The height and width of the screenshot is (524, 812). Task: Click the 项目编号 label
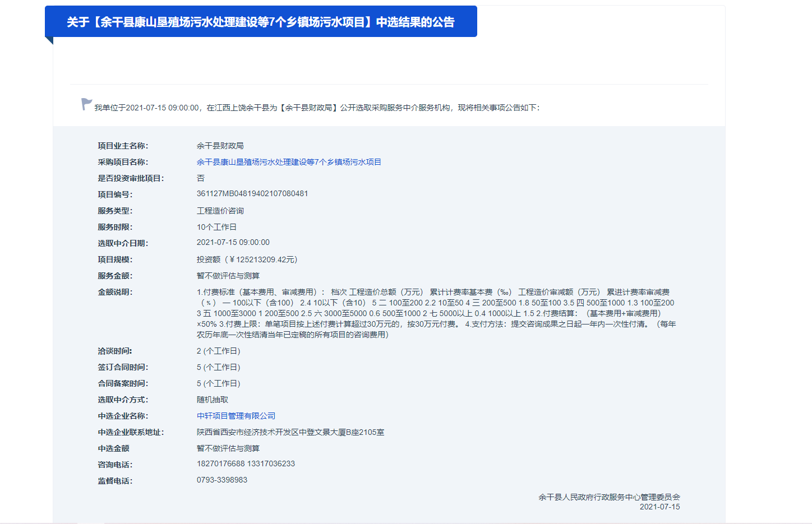pos(115,194)
